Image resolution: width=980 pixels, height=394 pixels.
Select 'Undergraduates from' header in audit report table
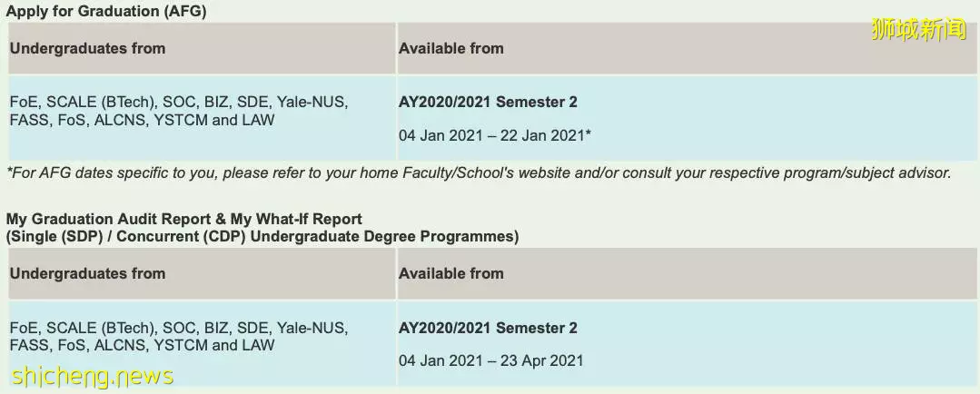(x=87, y=273)
